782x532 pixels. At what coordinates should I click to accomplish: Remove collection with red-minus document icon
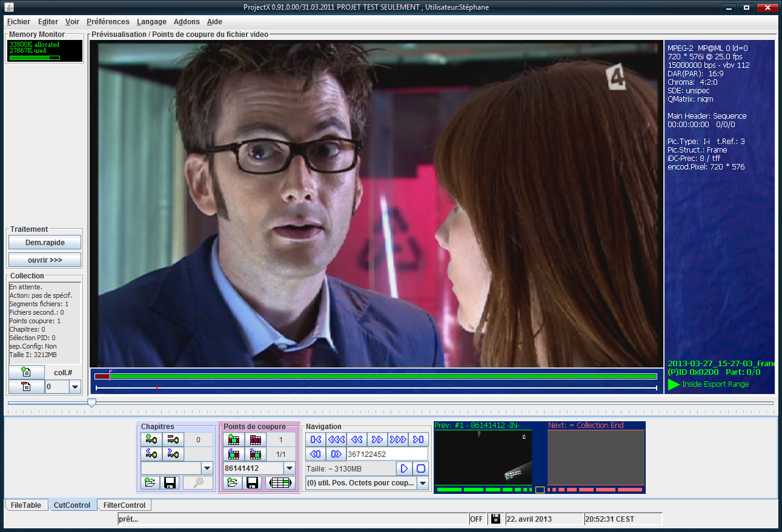pyautogui.click(x=27, y=387)
